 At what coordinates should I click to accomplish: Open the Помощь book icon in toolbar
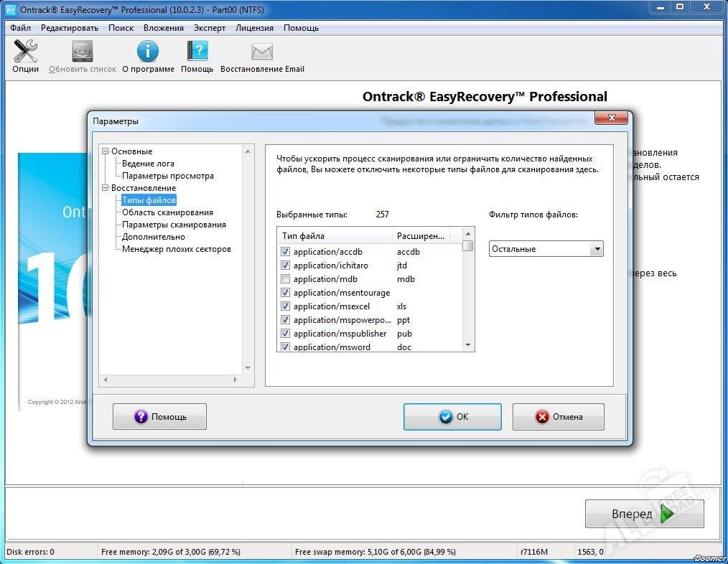click(197, 52)
